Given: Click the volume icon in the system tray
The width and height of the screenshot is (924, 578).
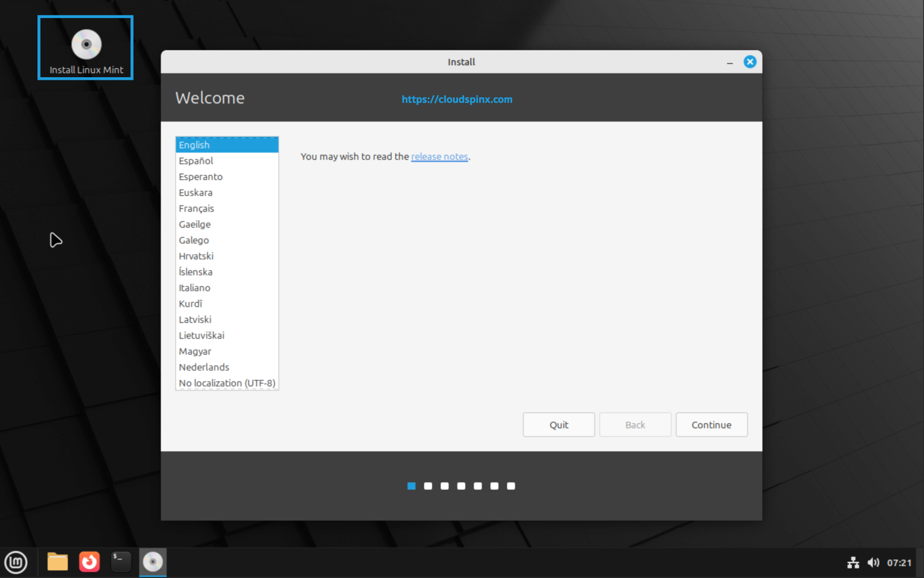Looking at the screenshot, I should click(873, 562).
